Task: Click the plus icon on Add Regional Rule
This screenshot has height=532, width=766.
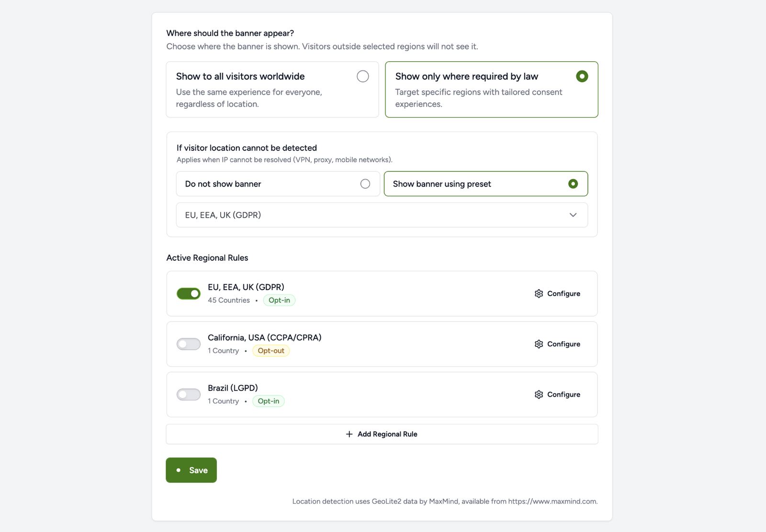Action: pos(349,434)
